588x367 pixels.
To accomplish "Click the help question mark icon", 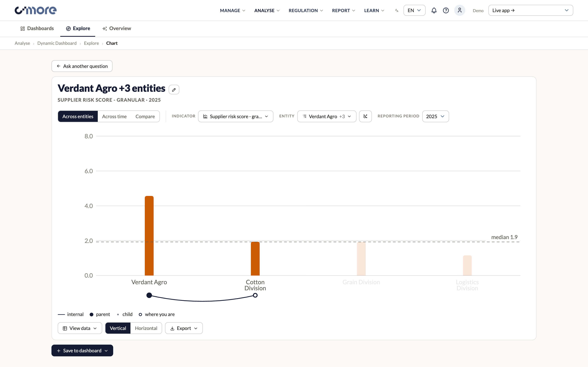I will (446, 10).
